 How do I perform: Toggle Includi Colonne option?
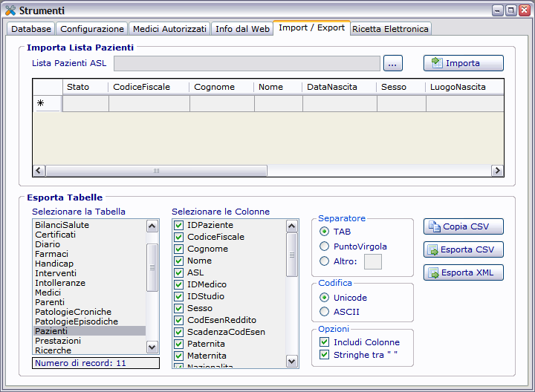(x=324, y=342)
